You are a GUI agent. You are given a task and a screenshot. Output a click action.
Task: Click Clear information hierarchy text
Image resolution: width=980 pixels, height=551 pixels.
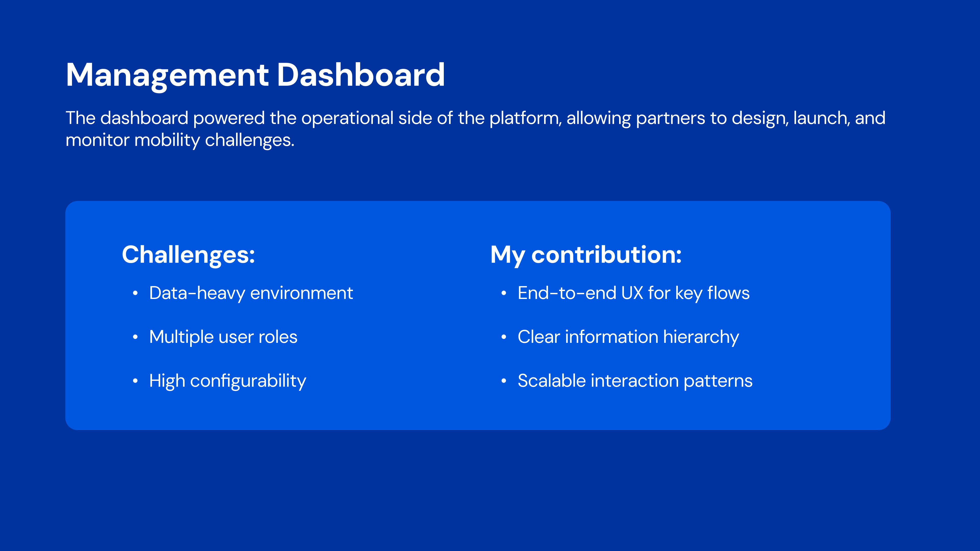pos(628,337)
